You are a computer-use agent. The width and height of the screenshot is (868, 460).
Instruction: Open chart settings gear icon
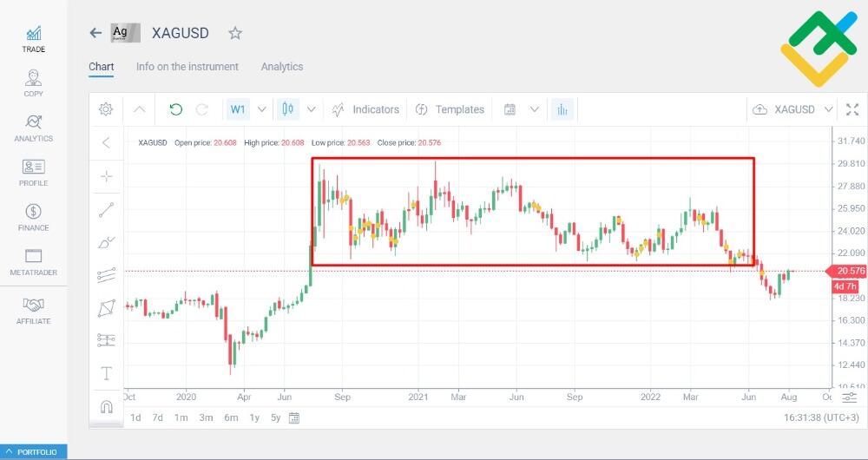point(106,109)
